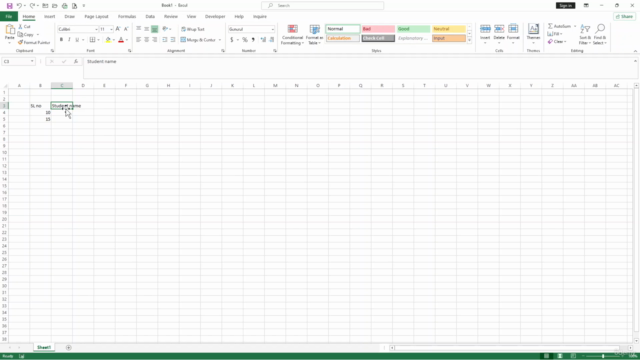The image size is (640, 360).
Task: Increase the font size
Action: pos(118,29)
